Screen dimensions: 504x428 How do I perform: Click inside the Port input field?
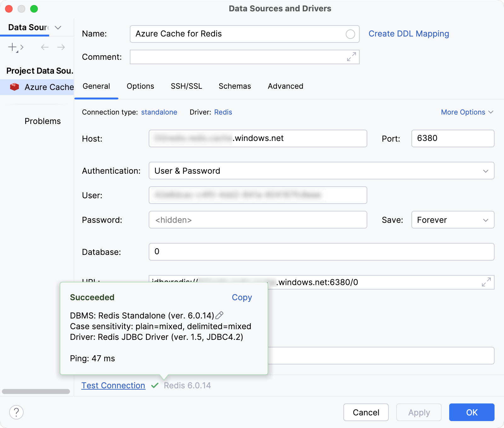(x=452, y=138)
